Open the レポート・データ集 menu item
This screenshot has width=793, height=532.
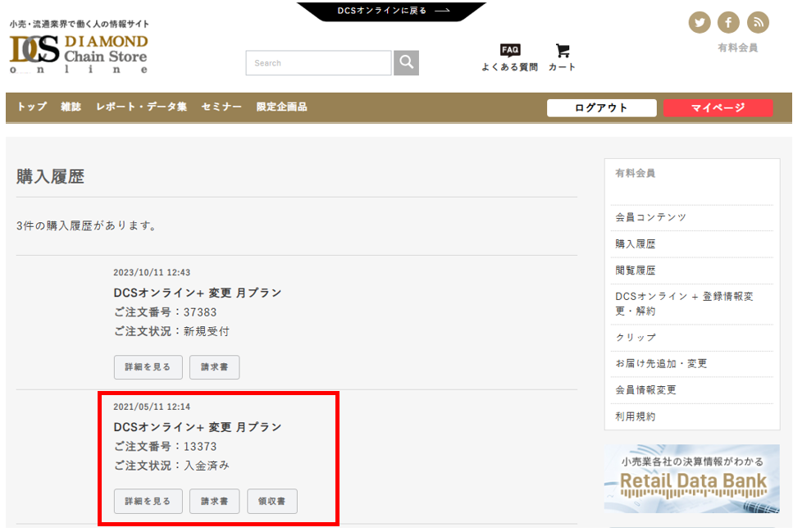pos(141,107)
